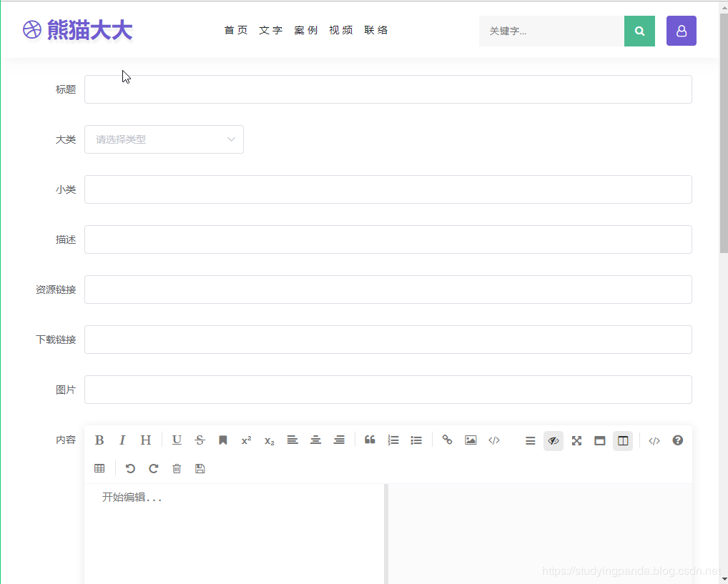728x584 pixels.
Task: Toggle fullscreen editing mode
Action: click(x=576, y=440)
